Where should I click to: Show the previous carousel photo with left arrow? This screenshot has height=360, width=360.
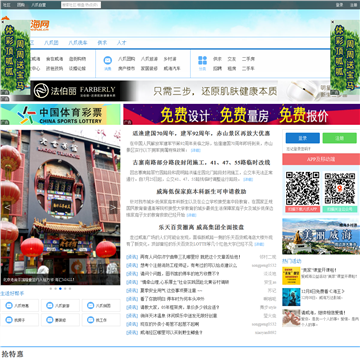point(7,207)
